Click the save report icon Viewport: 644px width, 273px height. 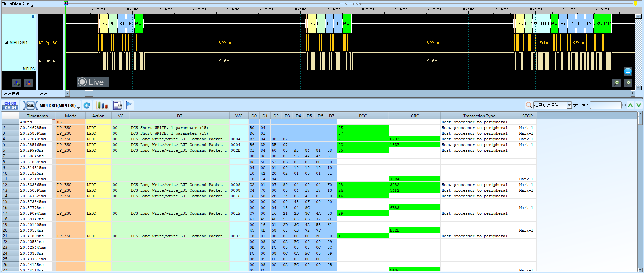coord(118,105)
